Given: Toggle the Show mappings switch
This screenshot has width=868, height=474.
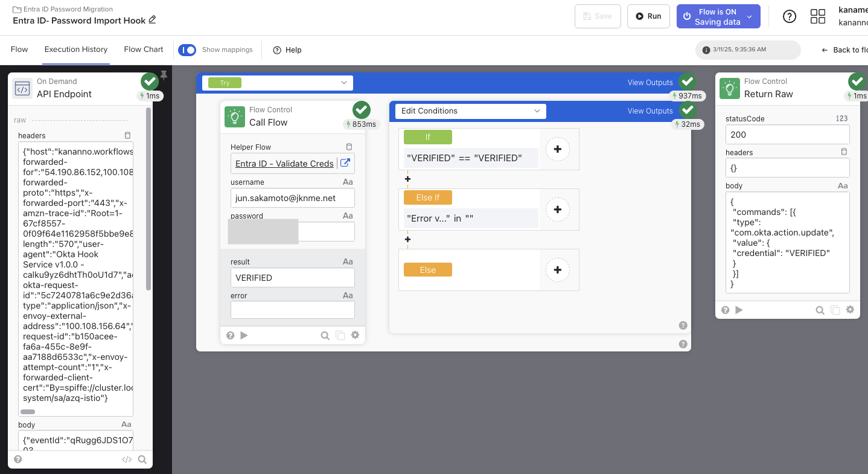Looking at the screenshot, I should [x=187, y=50].
